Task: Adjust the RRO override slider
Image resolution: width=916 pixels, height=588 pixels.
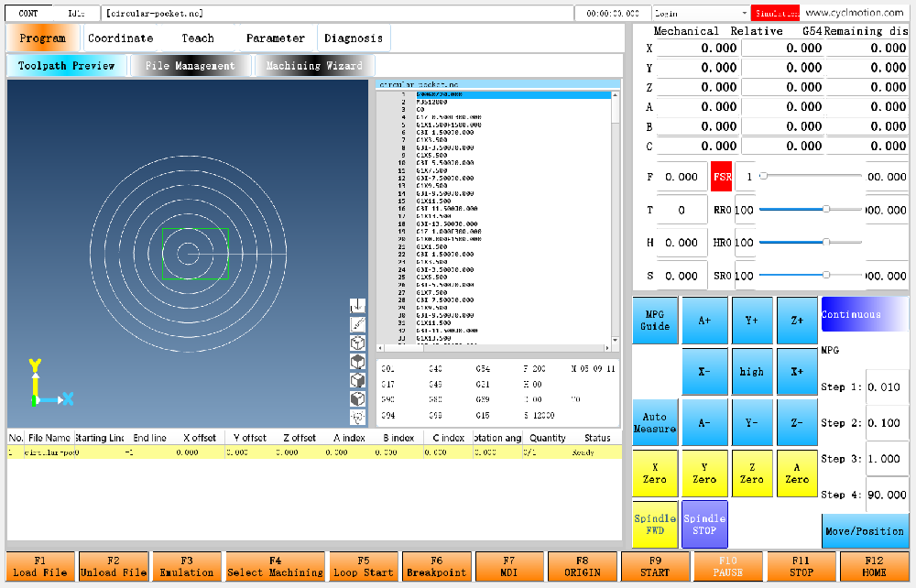Action: 811,209
